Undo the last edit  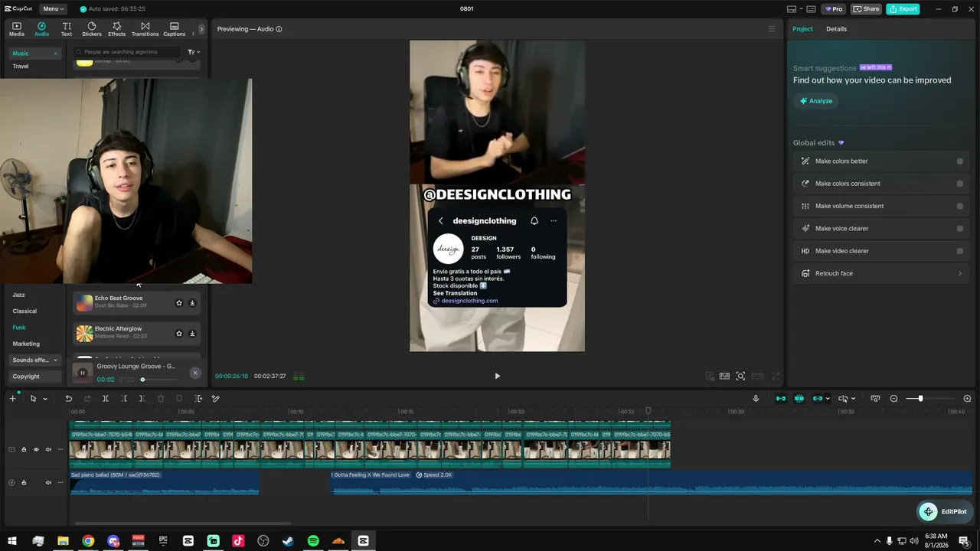68,399
